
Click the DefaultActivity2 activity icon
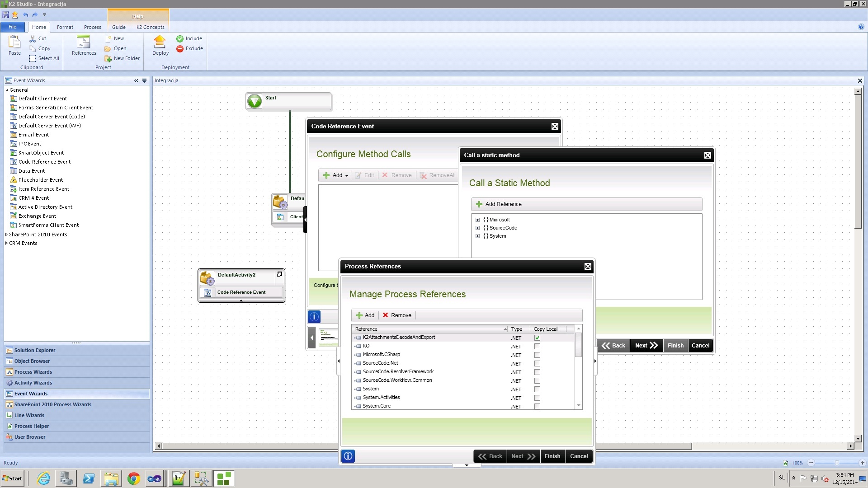[207, 278]
